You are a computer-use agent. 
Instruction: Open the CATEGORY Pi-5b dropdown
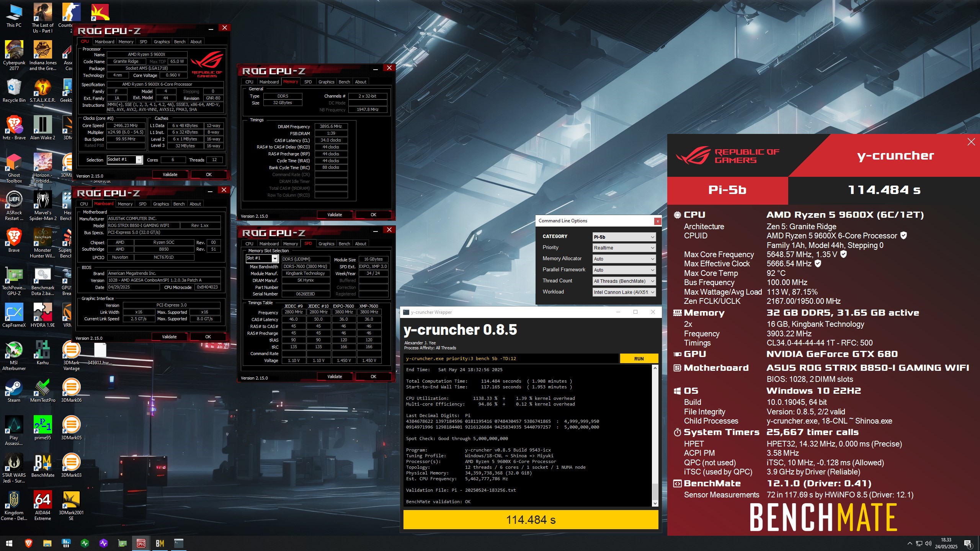[x=624, y=237]
